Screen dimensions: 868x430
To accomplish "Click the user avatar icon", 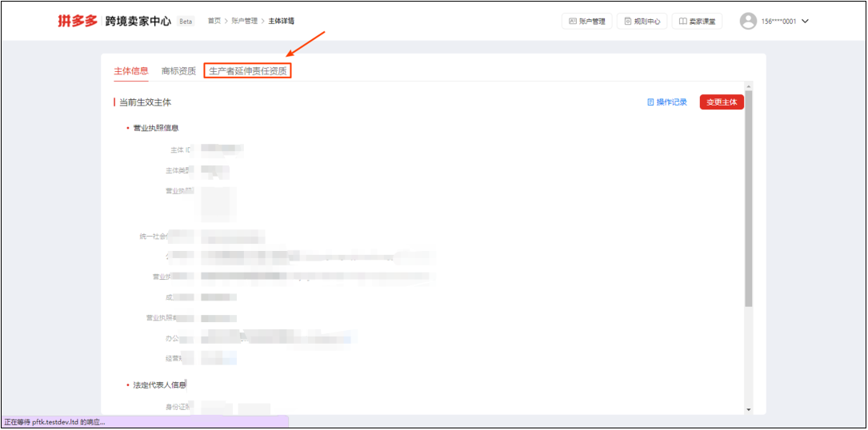I will [748, 22].
